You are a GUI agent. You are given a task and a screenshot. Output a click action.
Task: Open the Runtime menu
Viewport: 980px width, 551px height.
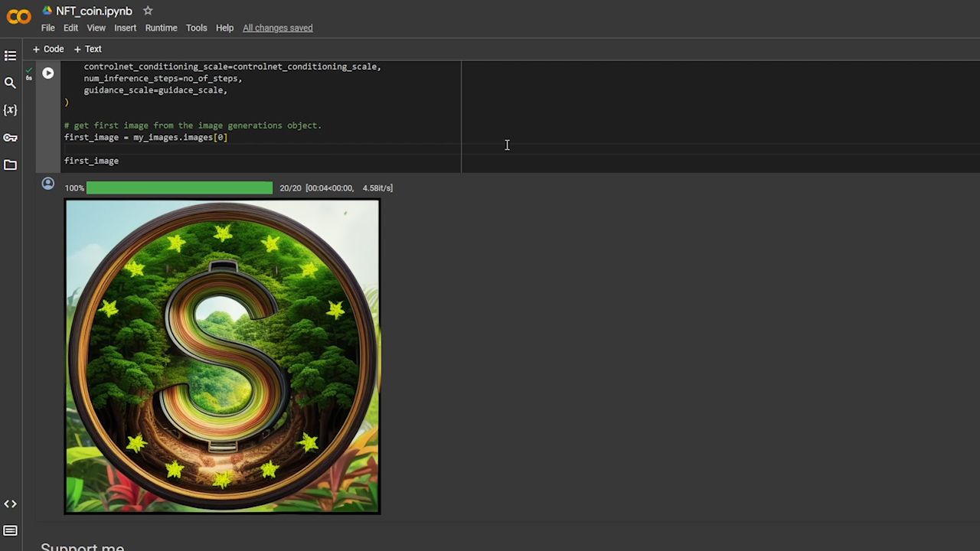pos(161,28)
